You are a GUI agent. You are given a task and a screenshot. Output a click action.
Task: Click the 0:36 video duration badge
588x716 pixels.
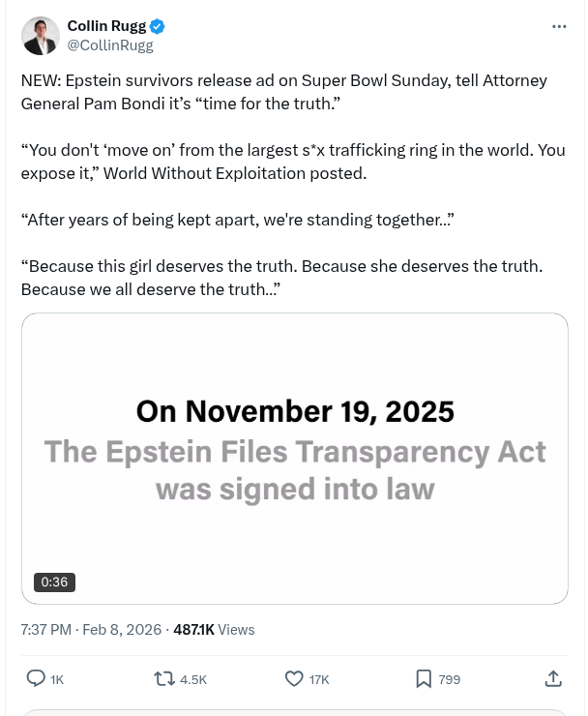(54, 582)
